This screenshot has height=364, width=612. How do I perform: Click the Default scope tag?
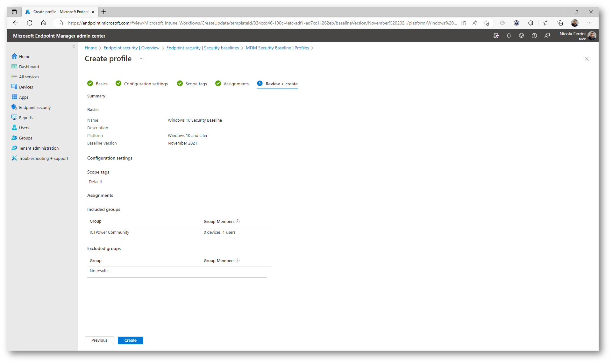pyautogui.click(x=96, y=182)
